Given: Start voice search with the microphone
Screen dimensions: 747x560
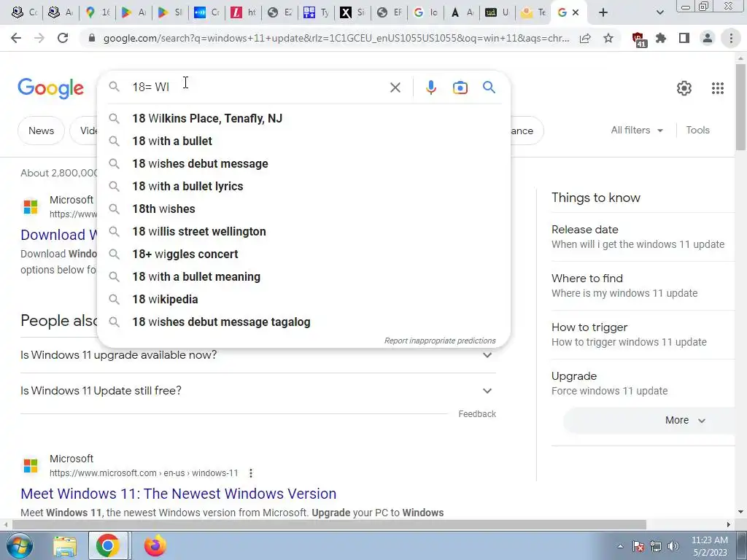Looking at the screenshot, I should click(x=430, y=87).
